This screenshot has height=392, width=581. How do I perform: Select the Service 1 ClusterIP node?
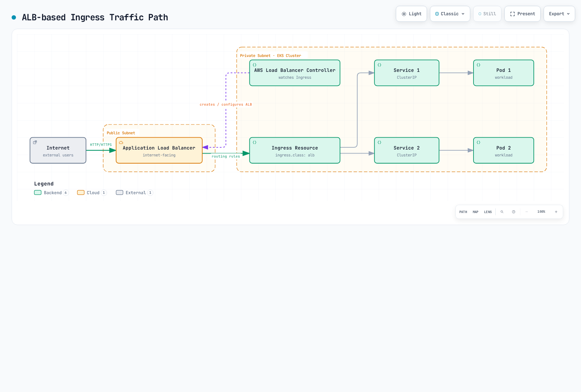[x=407, y=73]
